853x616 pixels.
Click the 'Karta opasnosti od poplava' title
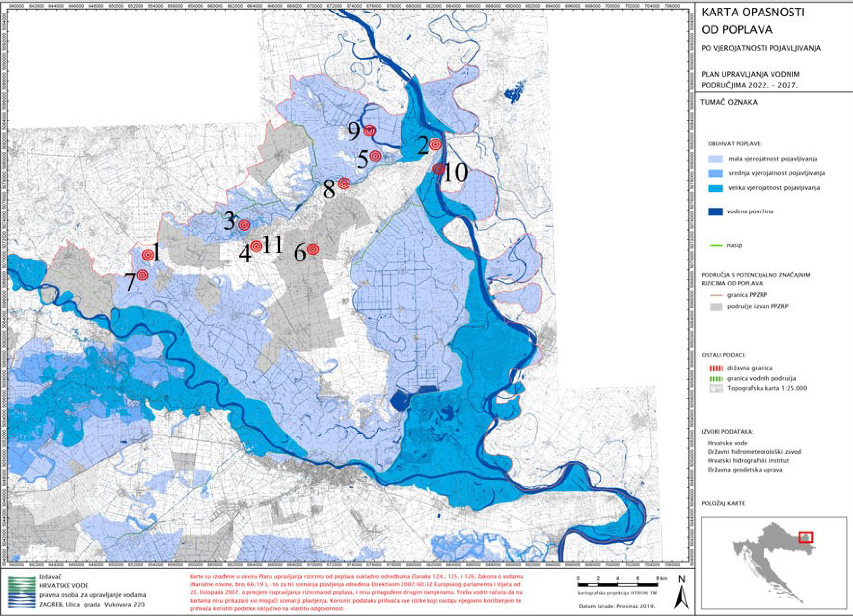coord(753,21)
